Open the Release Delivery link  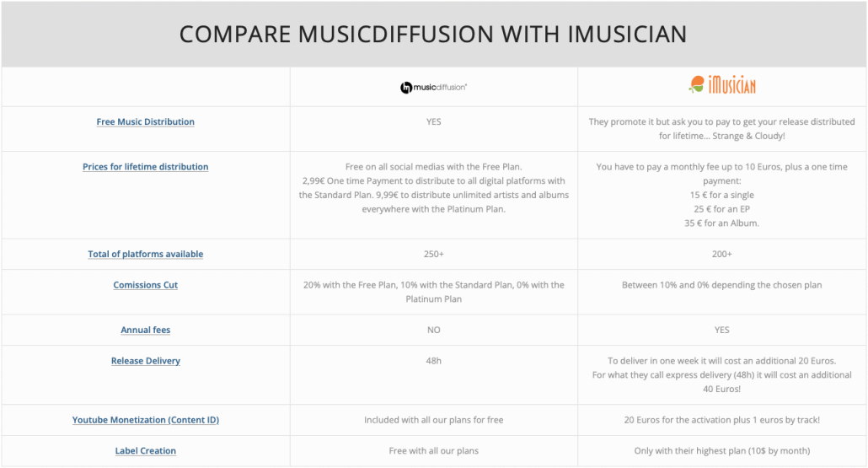[x=146, y=361]
